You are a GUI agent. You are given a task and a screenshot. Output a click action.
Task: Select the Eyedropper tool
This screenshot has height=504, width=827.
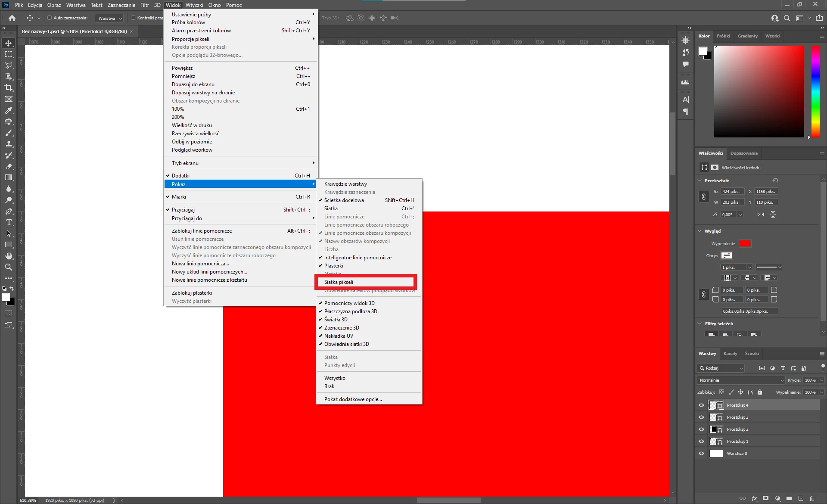[9, 110]
